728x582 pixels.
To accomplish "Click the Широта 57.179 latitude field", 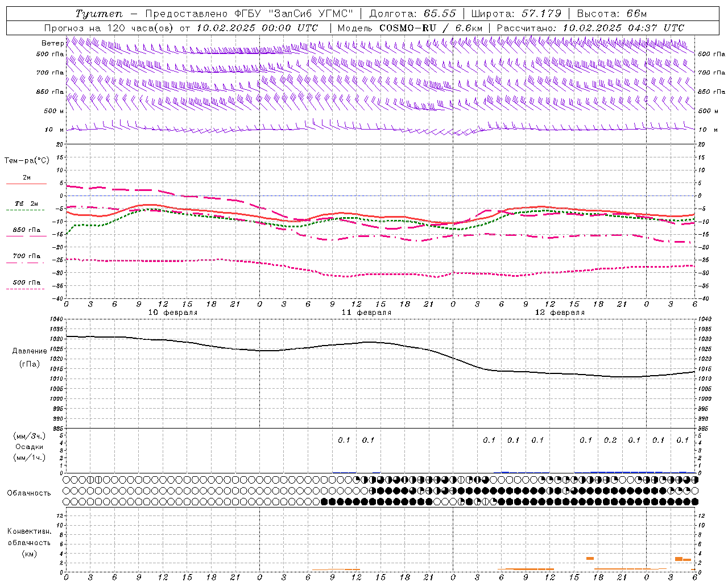I will 516,14.
